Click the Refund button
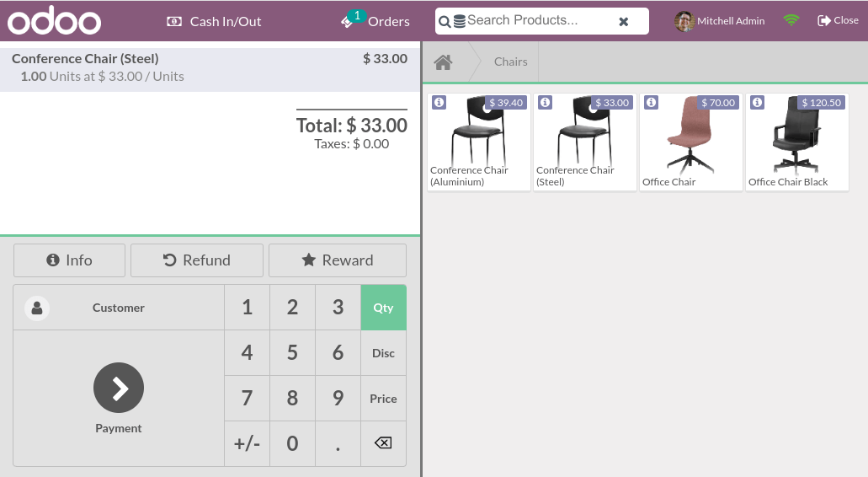 (197, 260)
